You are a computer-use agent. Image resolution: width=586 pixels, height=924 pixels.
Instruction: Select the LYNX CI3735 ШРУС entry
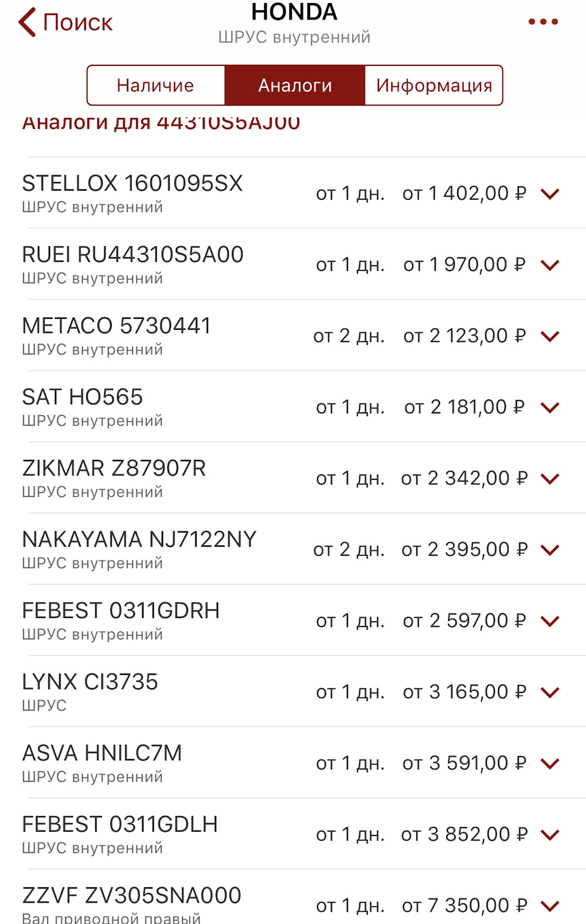tap(293, 691)
